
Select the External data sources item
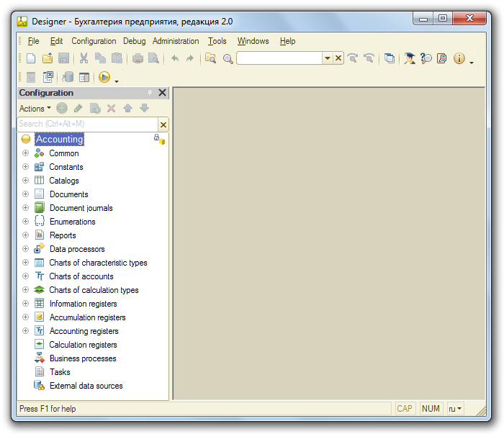pos(86,386)
